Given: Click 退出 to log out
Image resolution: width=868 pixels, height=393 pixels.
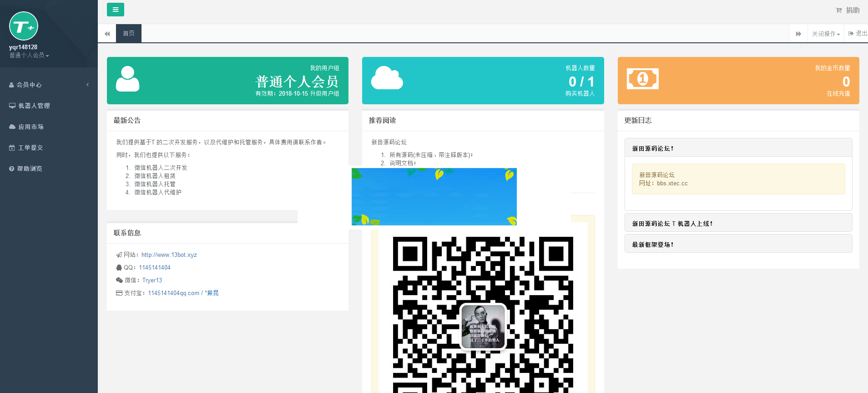Looking at the screenshot, I should pyautogui.click(x=858, y=33).
